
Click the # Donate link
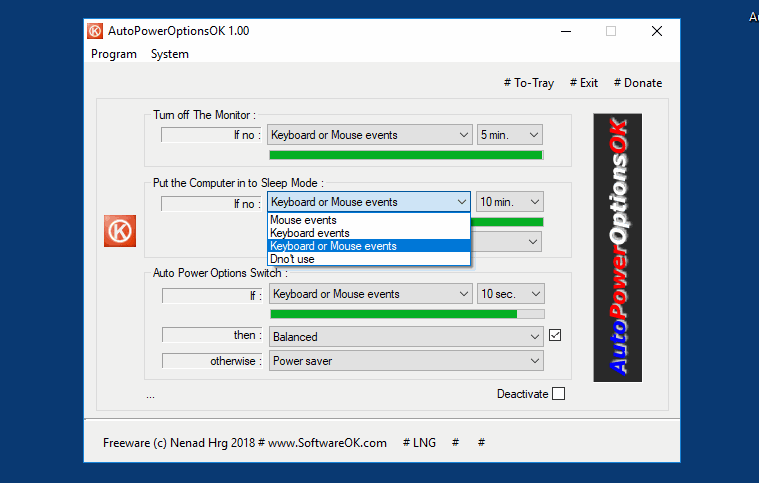click(638, 83)
